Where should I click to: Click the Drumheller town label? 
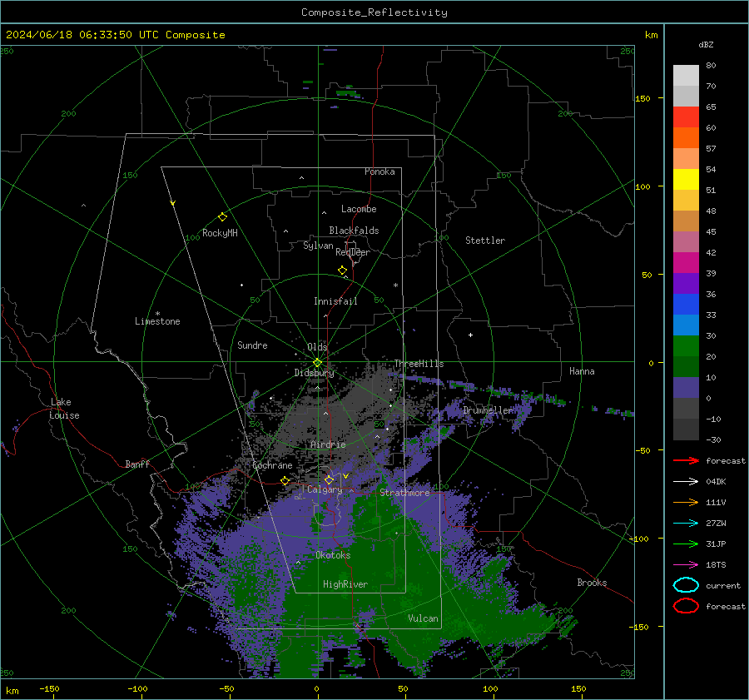[x=489, y=410]
